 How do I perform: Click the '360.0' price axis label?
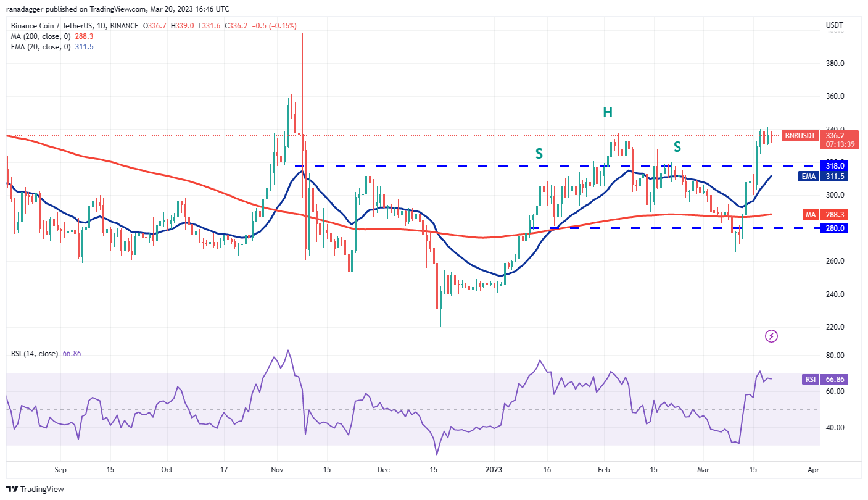(835, 96)
